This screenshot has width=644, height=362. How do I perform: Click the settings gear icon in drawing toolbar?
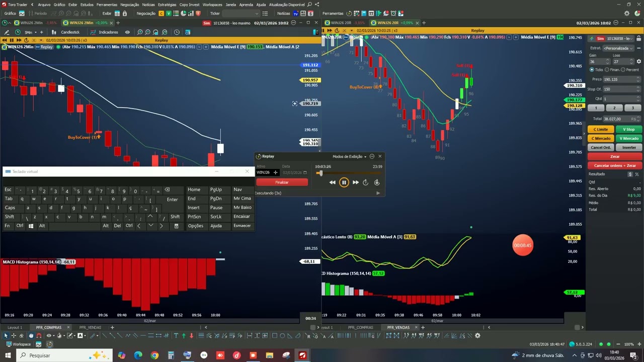[477, 335]
